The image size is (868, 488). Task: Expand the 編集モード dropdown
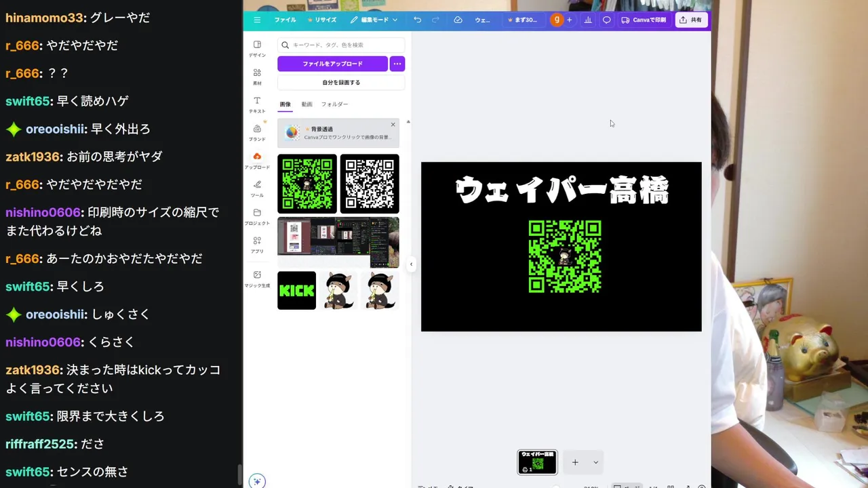pyautogui.click(x=374, y=20)
